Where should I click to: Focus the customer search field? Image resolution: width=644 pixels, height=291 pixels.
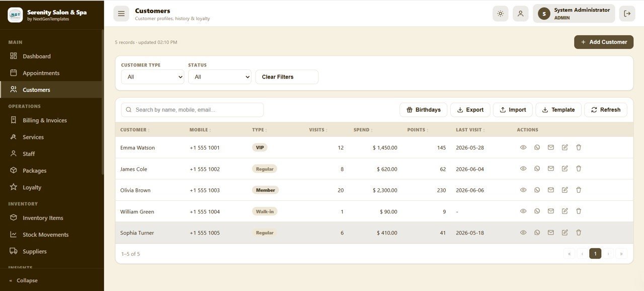click(x=192, y=110)
